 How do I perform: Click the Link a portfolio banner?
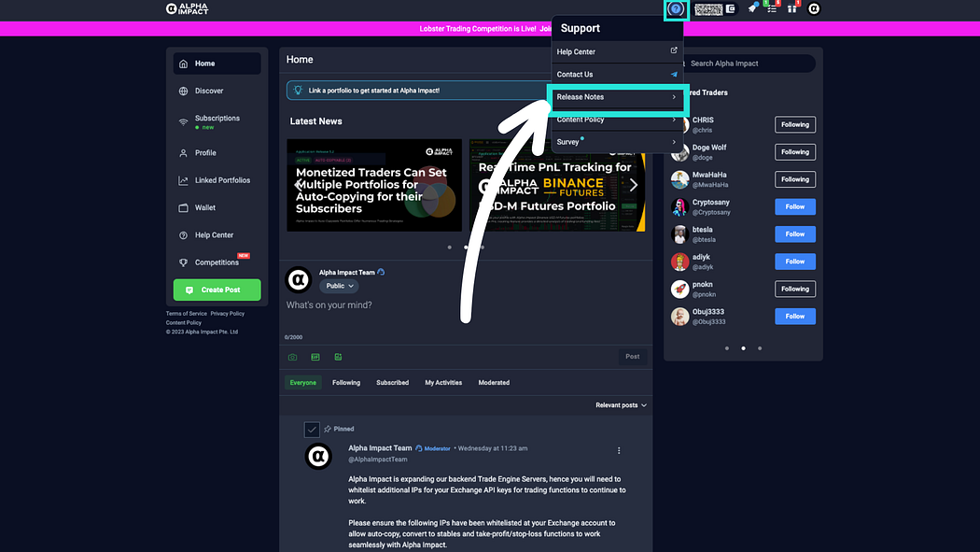click(417, 91)
